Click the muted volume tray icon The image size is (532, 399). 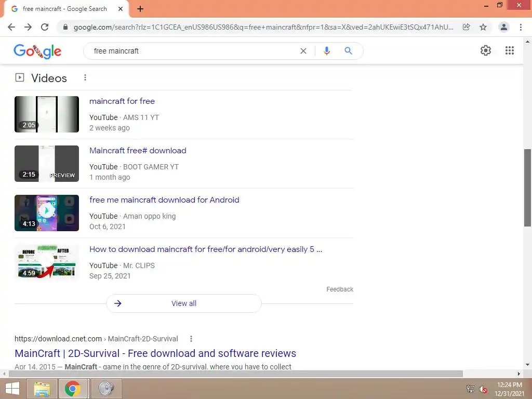tap(483, 389)
